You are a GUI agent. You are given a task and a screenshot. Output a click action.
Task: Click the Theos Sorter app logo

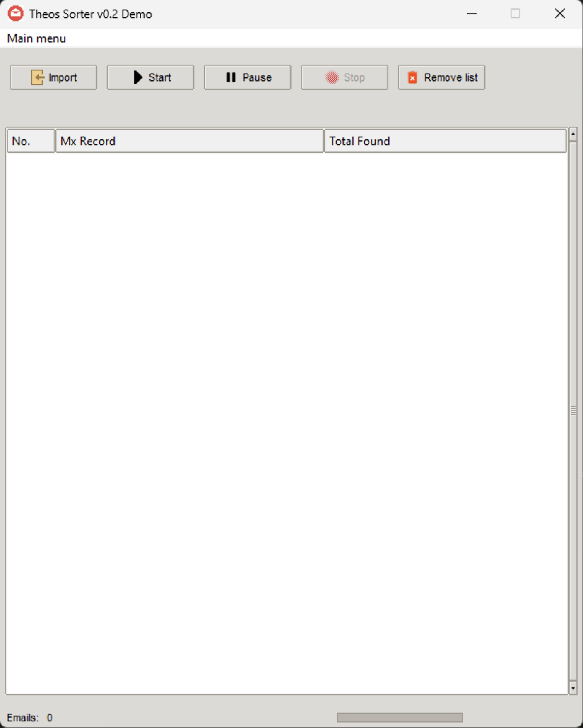coord(16,14)
